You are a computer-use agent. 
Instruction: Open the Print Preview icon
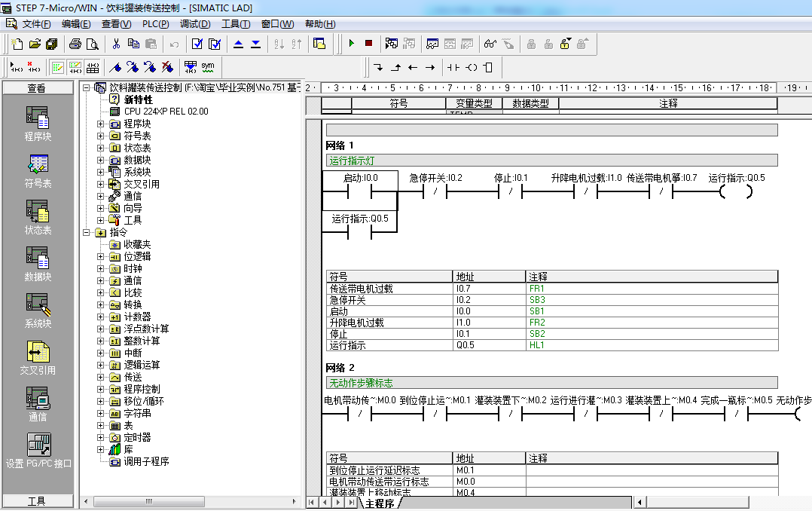92,44
